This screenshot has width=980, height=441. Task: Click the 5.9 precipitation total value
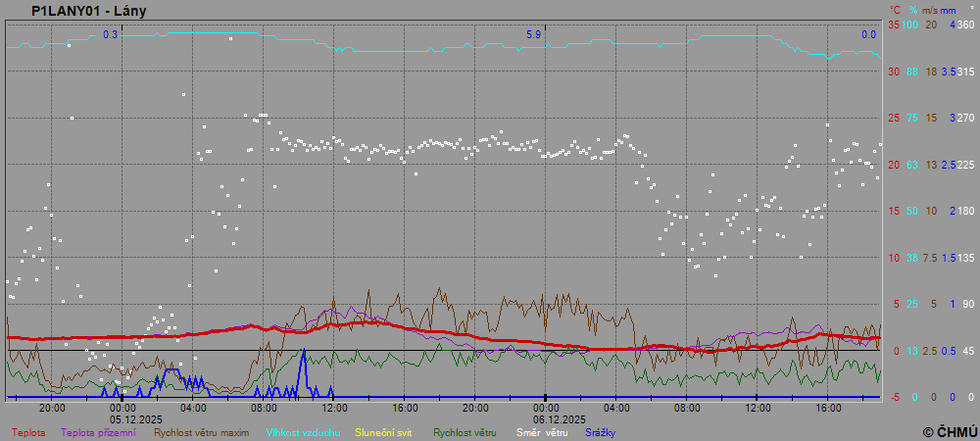[533, 34]
